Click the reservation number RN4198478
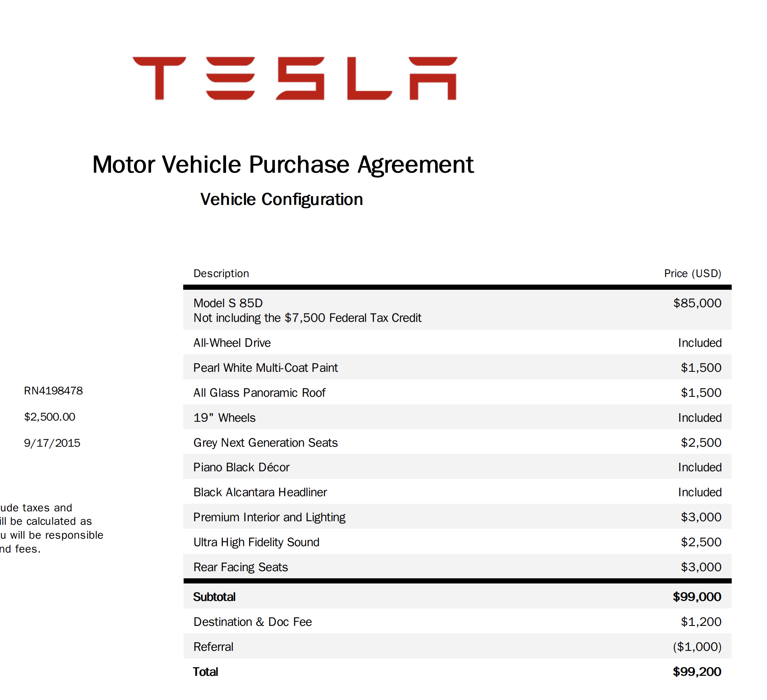 [54, 391]
